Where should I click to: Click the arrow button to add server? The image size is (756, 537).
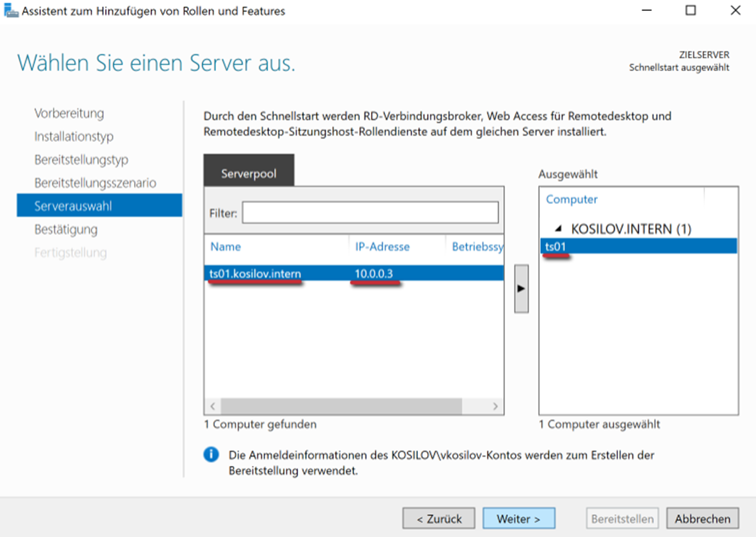pos(521,288)
